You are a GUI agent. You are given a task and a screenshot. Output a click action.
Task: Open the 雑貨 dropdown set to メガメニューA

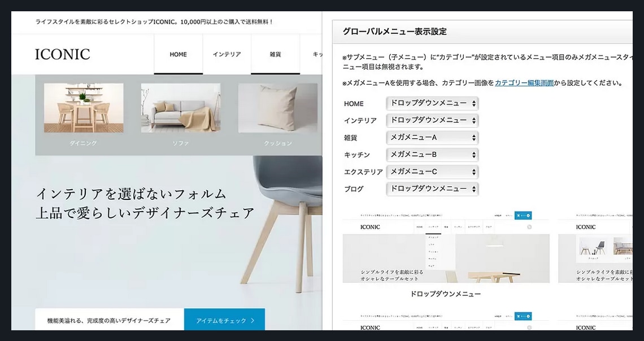pyautogui.click(x=432, y=137)
